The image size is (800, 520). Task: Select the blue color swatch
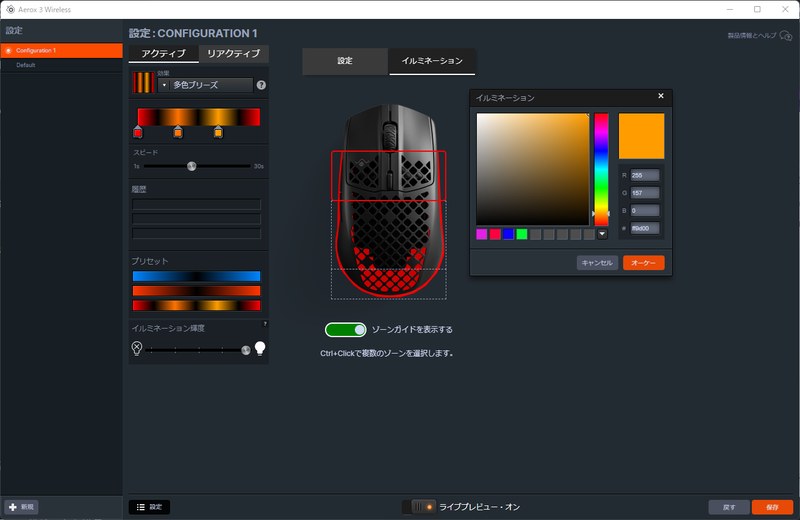(x=508, y=234)
